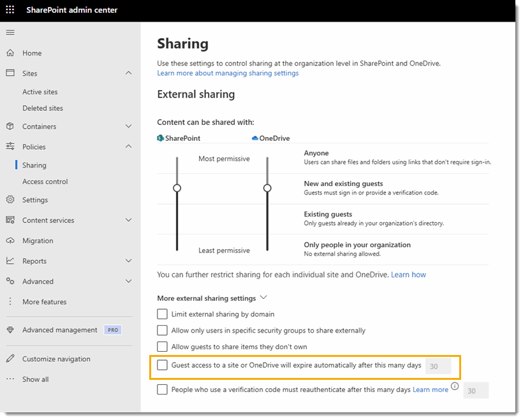Collapse the Policies section chevron
523x420 pixels.
click(x=128, y=147)
